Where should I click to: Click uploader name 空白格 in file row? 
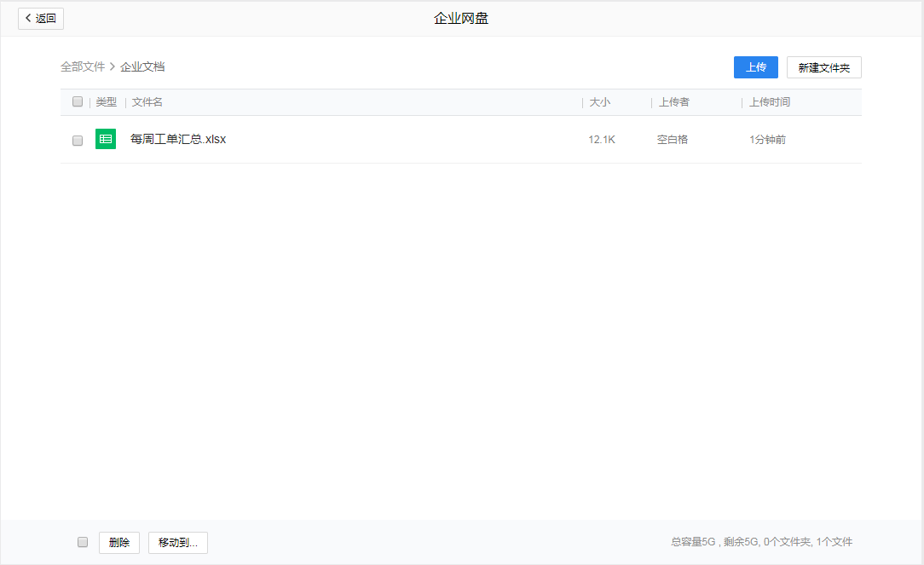(x=672, y=140)
